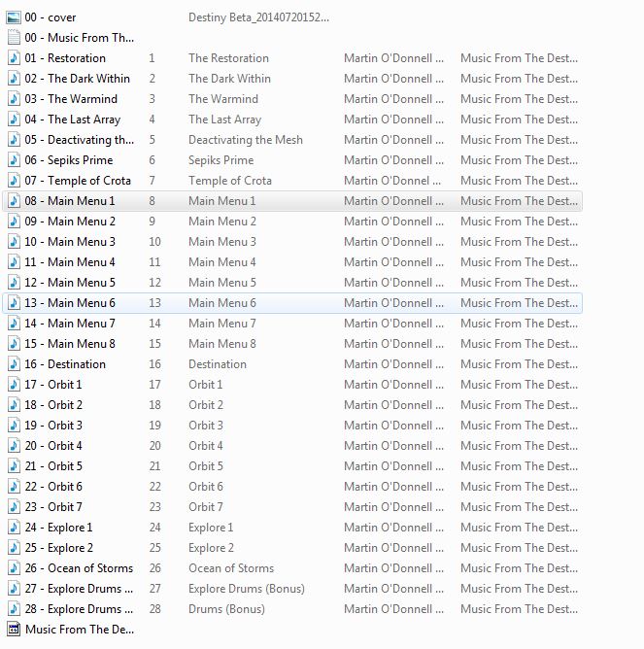
Task: Click the audio icon of 20 - Orbit 4
Action: 14,446
